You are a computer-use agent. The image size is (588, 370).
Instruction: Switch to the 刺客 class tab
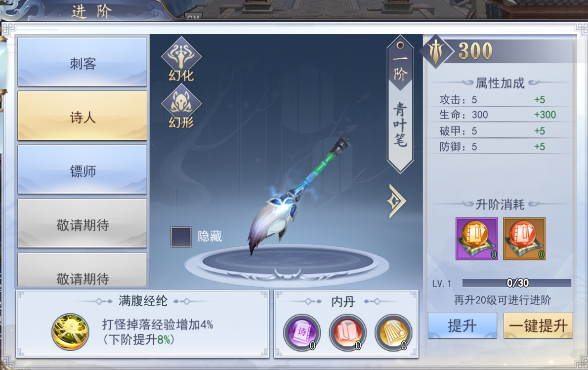82,62
